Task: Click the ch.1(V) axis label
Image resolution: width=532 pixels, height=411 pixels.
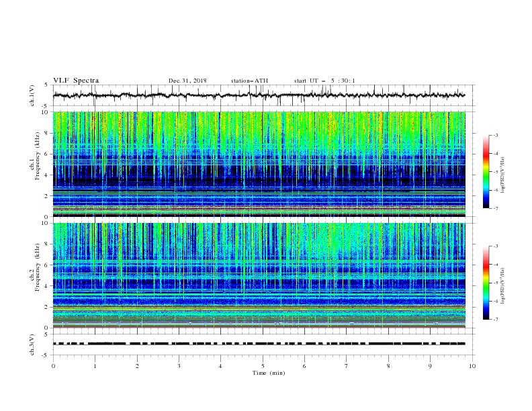Action: [x=32, y=95]
